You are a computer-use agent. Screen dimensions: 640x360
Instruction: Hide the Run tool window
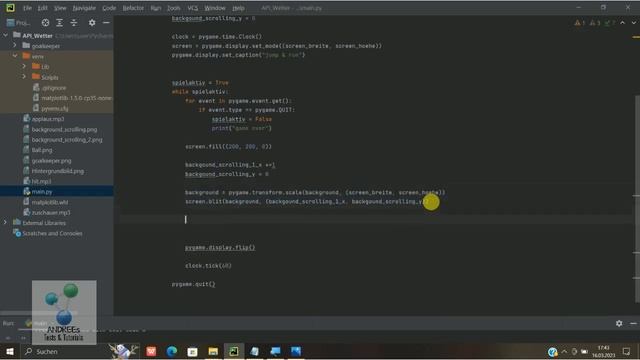coord(633,323)
